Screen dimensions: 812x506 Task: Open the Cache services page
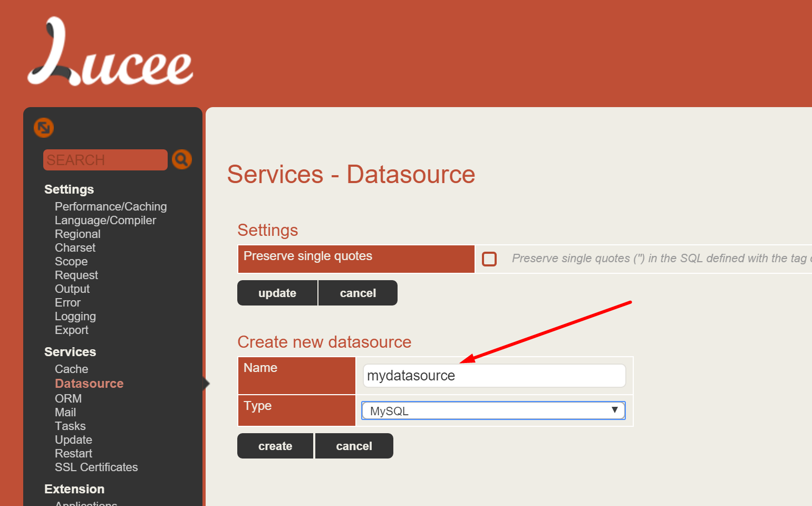pyautogui.click(x=71, y=369)
